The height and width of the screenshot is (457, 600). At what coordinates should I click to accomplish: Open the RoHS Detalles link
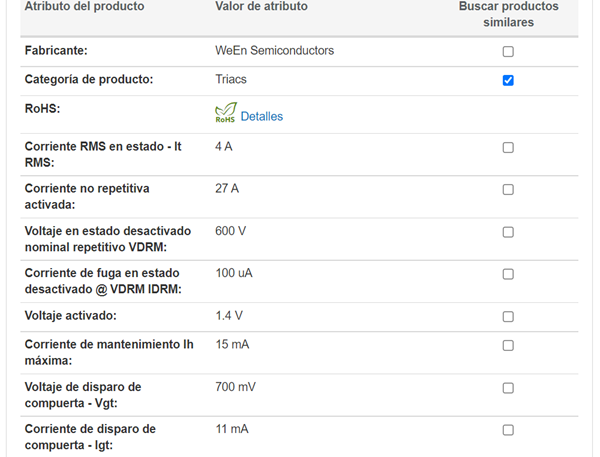[262, 117]
